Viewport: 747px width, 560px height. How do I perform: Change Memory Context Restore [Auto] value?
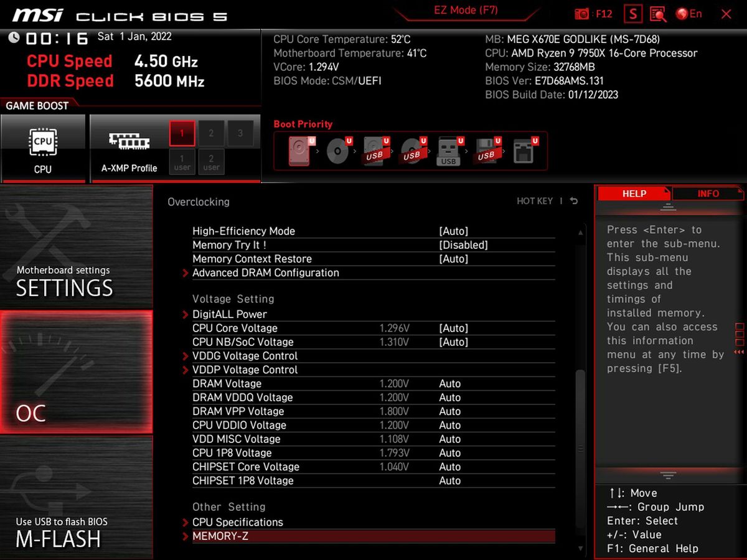coord(453,259)
